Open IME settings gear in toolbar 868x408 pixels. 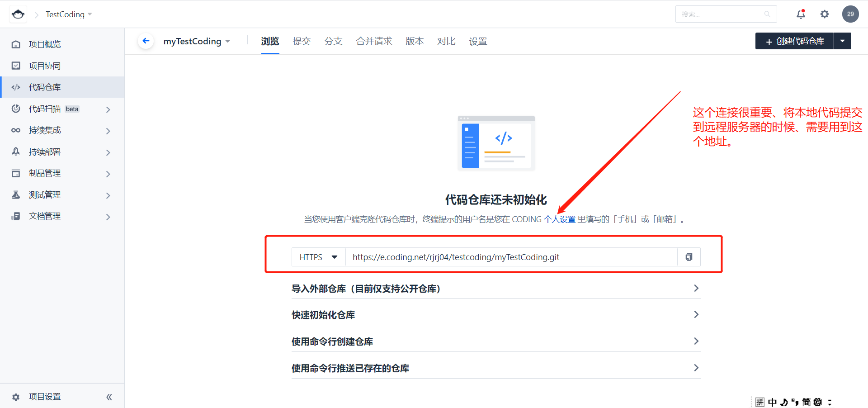coord(818,402)
